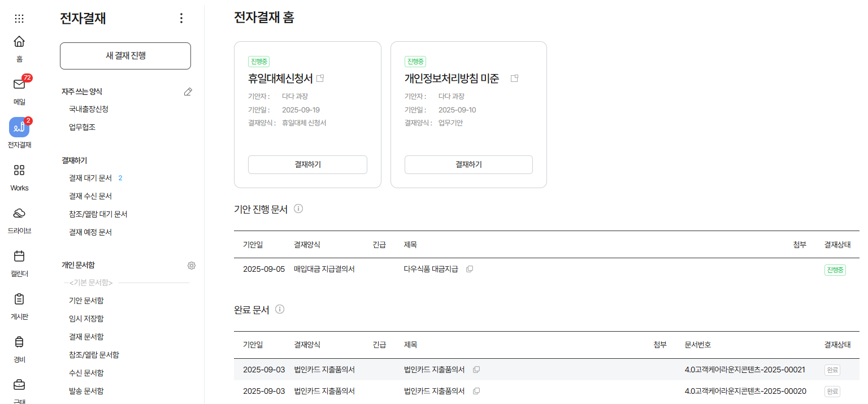868x404 pixels.
Task: Open 다우식품 대금지급 document row
Action: (431, 270)
